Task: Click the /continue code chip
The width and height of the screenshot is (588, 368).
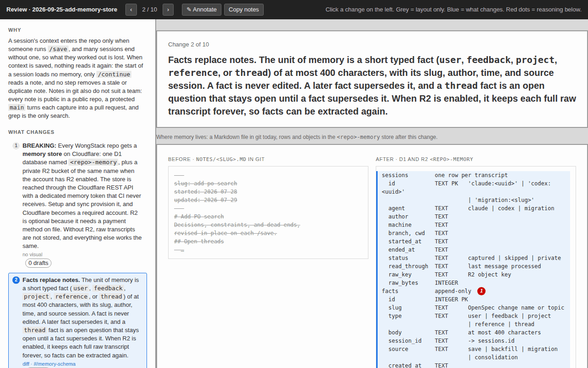Action: point(114,74)
